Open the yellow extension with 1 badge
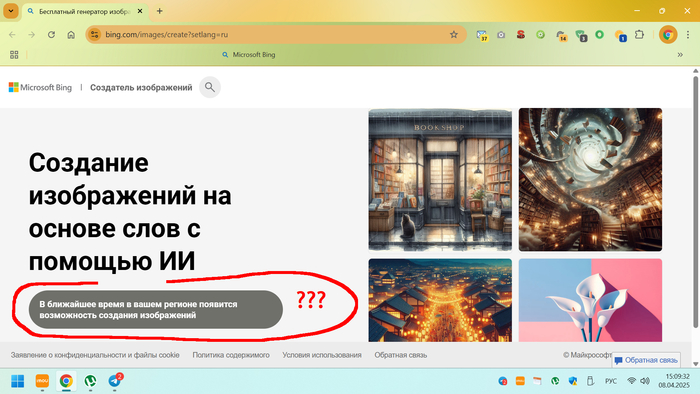 620,35
